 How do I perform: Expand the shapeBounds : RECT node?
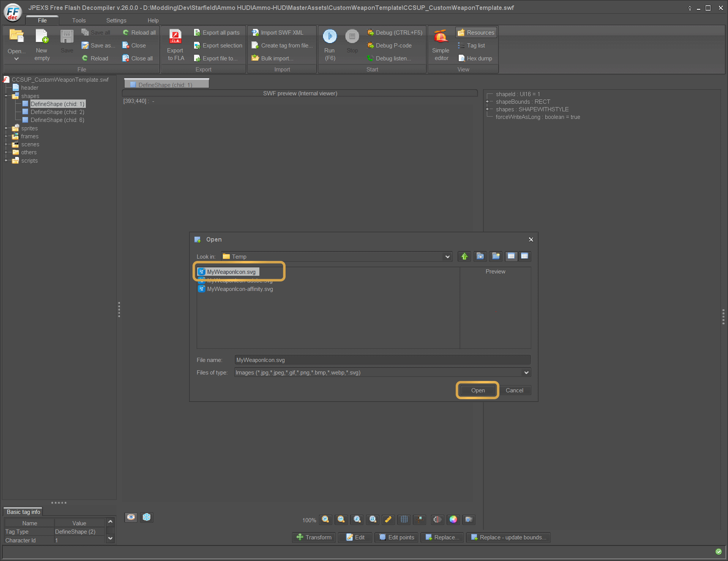tap(487, 102)
